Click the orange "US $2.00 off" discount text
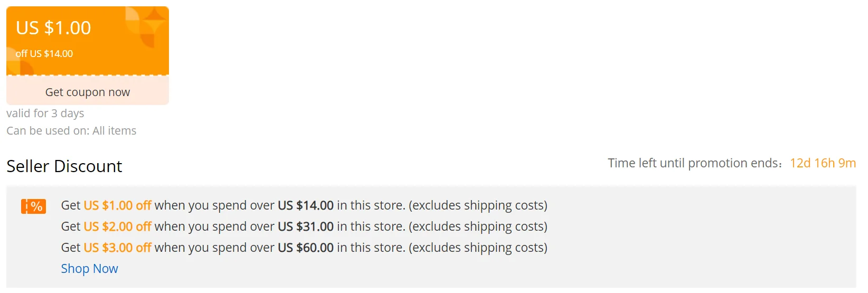Screen dimensions: 868x293 pyautogui.click(x=117, y=226)
